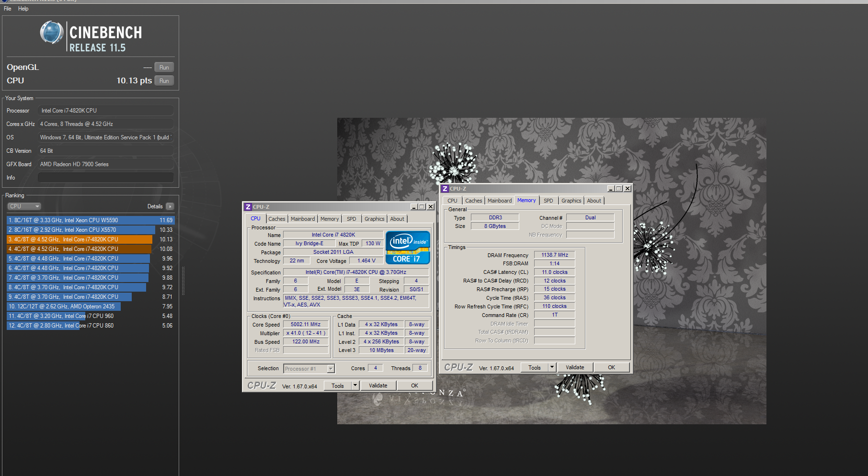Open Tools dropdown arrow in left CPU-Z window
The width and height of the screenshot is (868, 476).
click(x=355, y=385)
